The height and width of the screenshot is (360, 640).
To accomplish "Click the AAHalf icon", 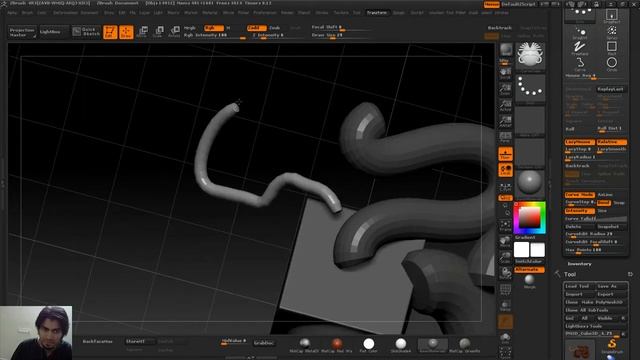I will tap(506, 122).
